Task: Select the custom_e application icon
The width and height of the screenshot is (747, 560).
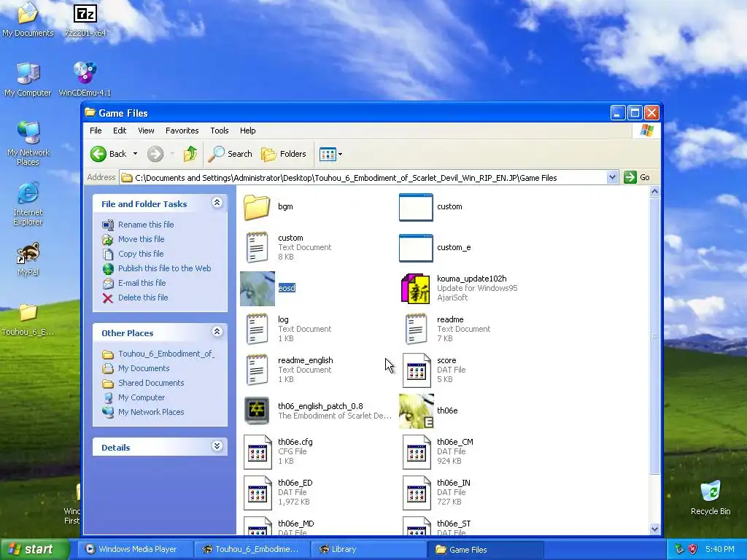Action: 416,248
